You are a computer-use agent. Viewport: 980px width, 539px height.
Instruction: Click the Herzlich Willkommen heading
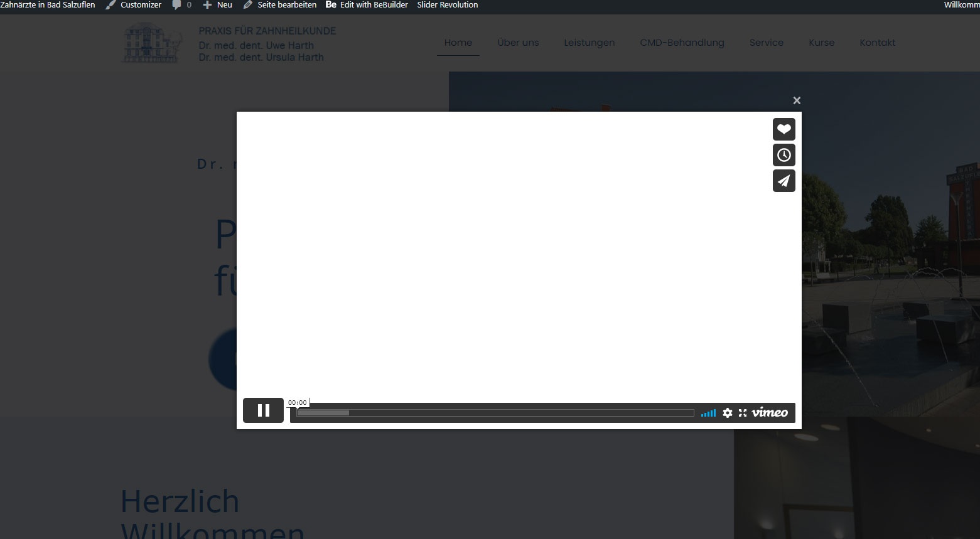pyautogui.click(x=212, y=513)
